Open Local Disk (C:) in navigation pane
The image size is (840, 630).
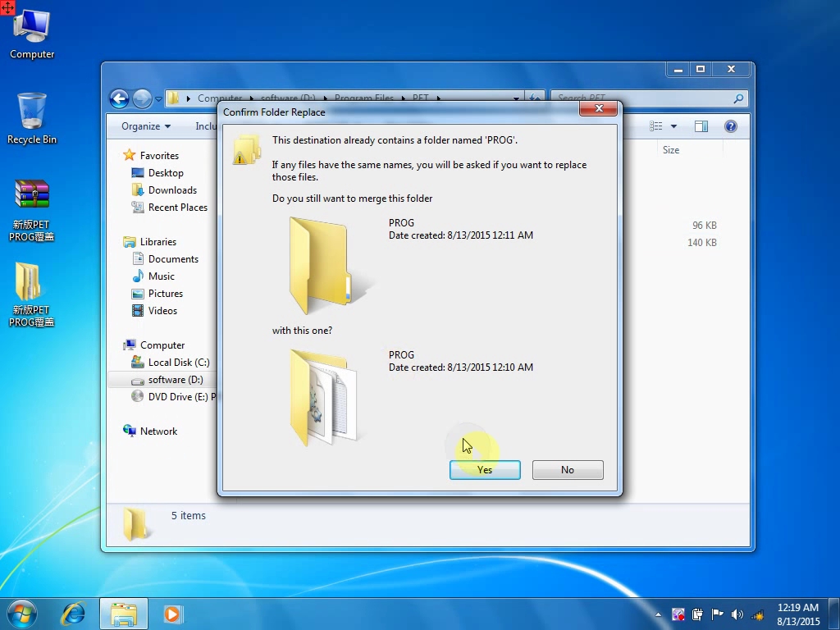178,363
